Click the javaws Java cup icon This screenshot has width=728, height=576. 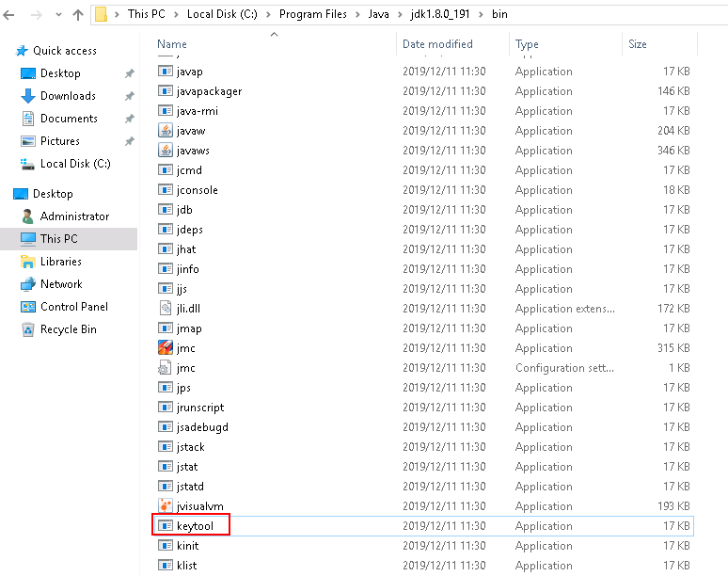(x=166, y=150)
